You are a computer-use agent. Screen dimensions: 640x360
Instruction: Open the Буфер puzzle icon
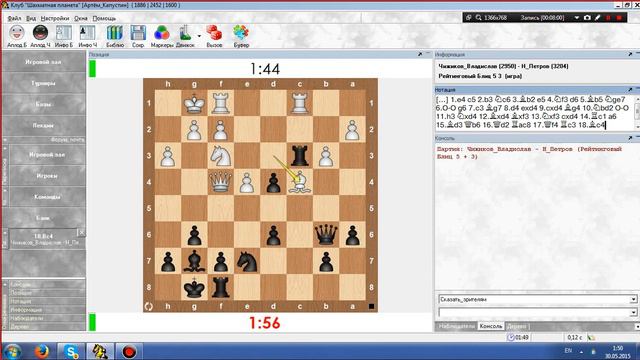pos(241,33)
